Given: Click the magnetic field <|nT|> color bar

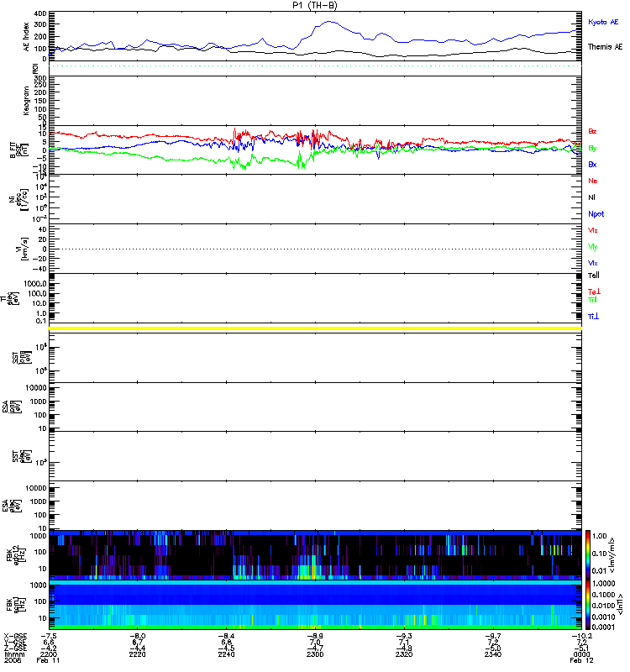Looking at the screenshot, I should 587,605.
